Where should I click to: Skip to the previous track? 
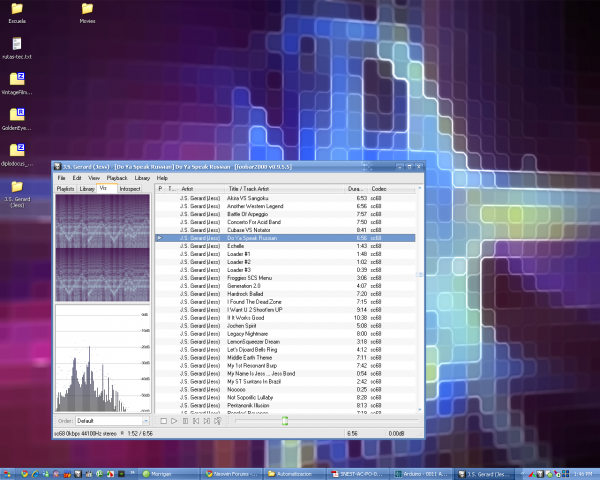[196, 421]
